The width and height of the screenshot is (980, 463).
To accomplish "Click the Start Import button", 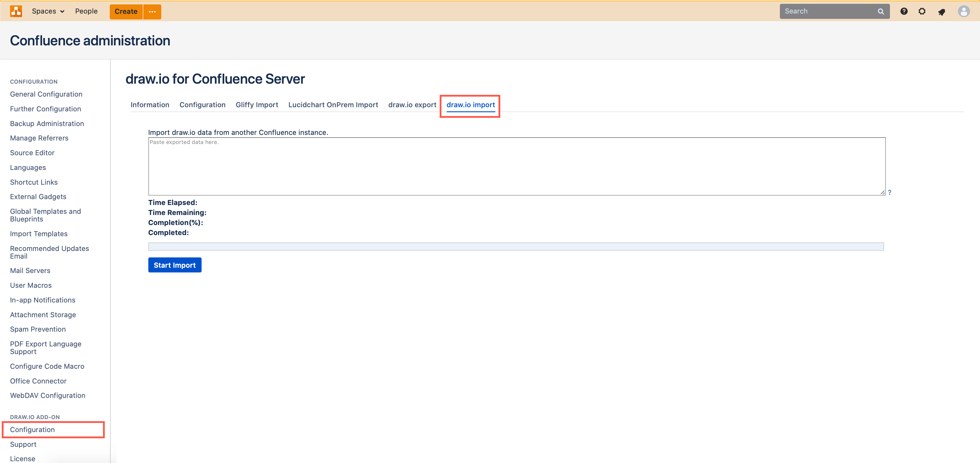I will (x=175, y=264).
